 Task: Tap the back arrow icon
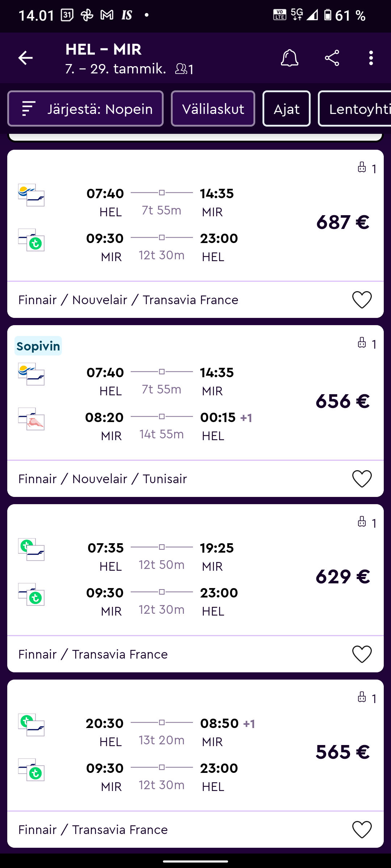[x=25, y=58]
